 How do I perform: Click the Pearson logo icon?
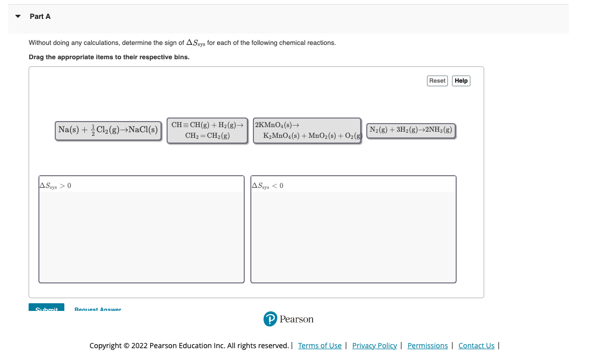pos(271,319)
